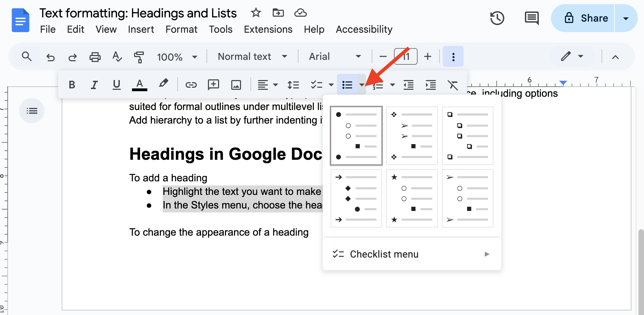Image resolution: width=644 pixels, height=315 pixels.
Task: Toggle bold formatting
Action: pyautogui.click(x=72, y=84)
